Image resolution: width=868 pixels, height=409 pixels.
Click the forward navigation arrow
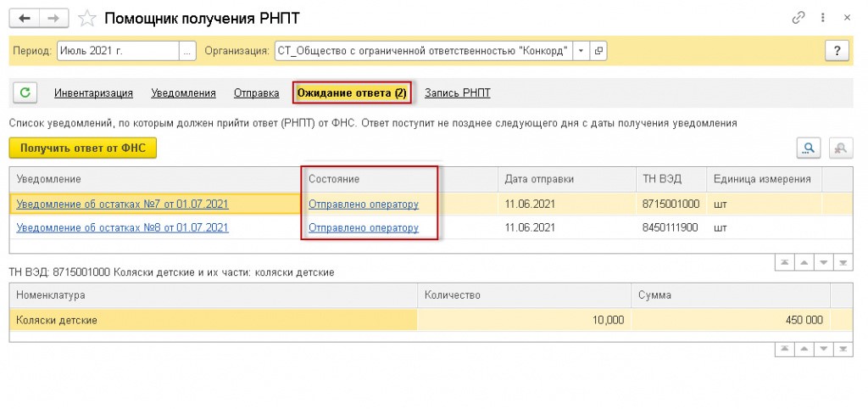pyautogui.click(x=53, y=19)
